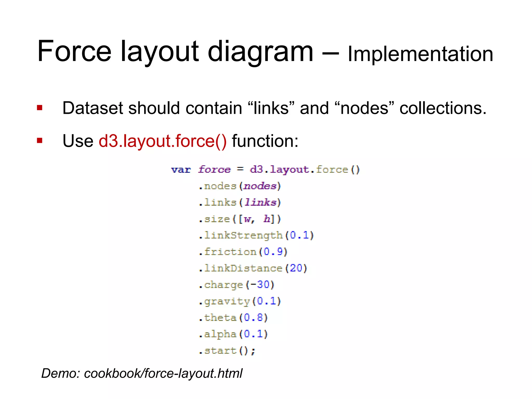Click the code line '.linkDistance(20)'
Screen dimensions: 532x399
253,268
